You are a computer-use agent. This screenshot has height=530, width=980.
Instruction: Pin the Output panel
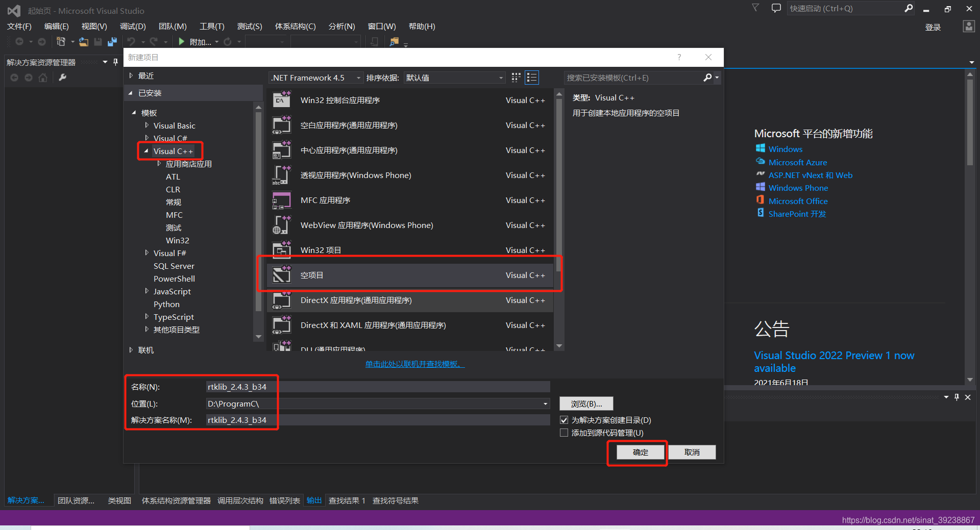(x=957, y=397)
